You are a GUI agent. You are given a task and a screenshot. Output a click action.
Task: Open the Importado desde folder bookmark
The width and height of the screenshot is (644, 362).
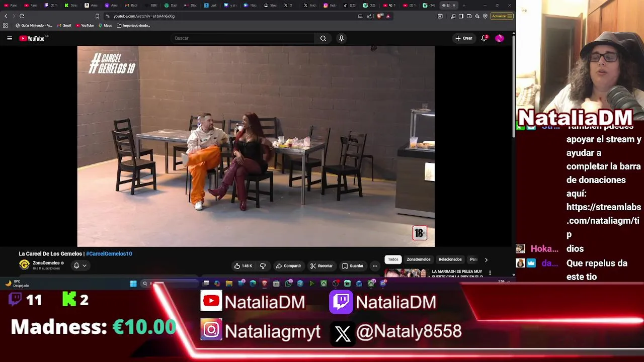pos(133,26)
